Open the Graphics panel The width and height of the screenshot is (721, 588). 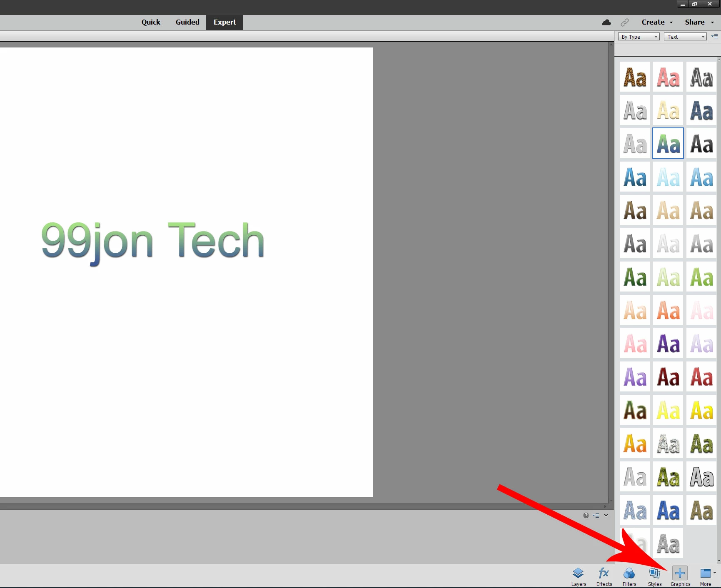click(x=680, y=577)
